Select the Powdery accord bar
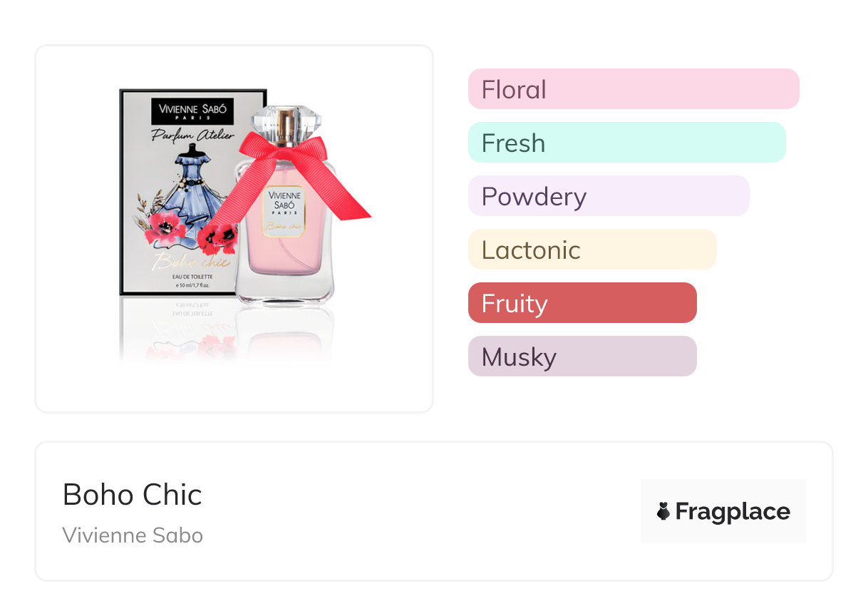Image resolution: width=868 pixels, height=616 pixels. [608, 196]
